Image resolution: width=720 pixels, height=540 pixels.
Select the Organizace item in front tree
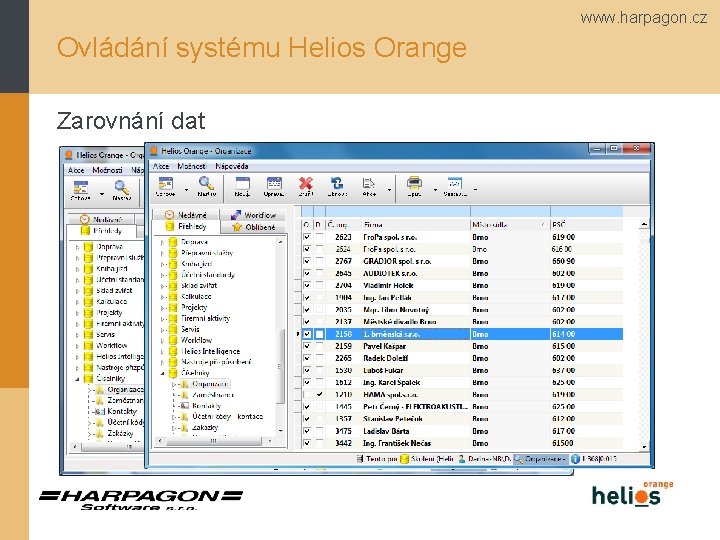(210, 383)
